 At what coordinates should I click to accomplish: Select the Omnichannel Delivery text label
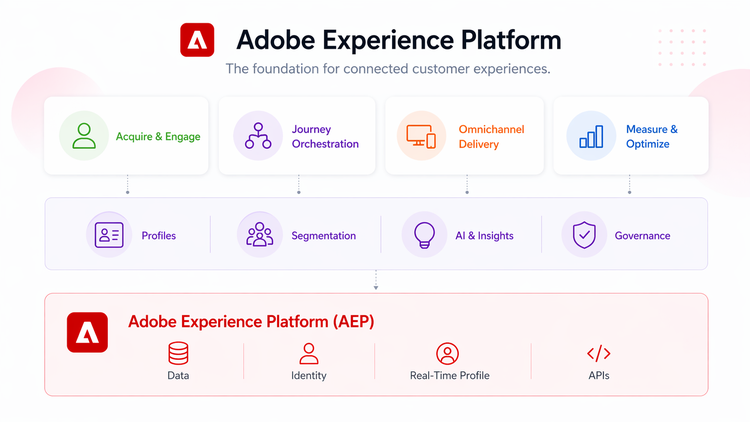(491, 136)
